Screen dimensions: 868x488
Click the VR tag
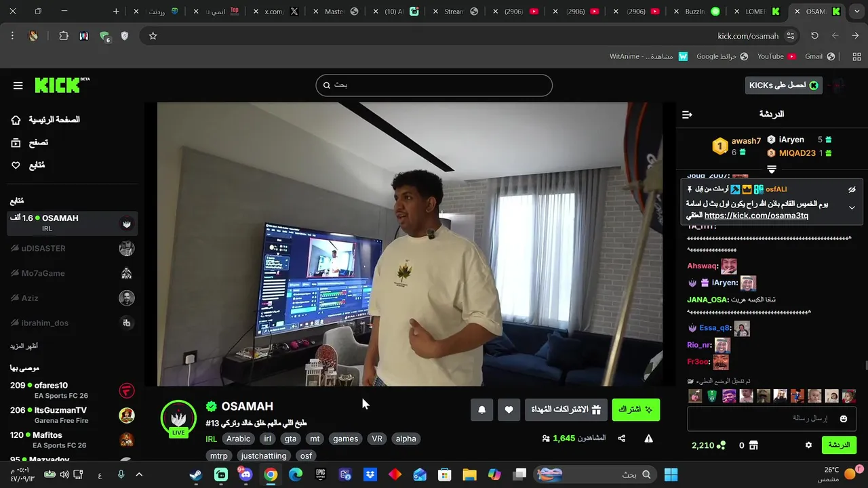(x=377, y=439)
